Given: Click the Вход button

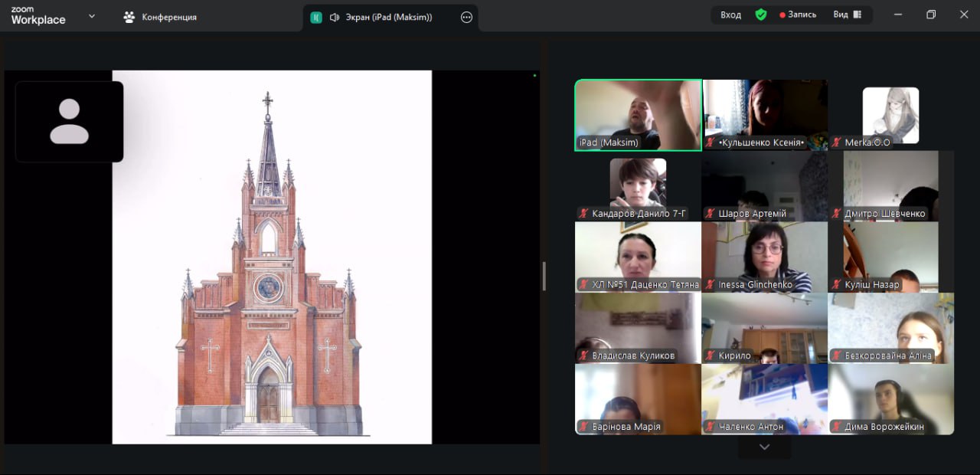Looking at the screenshot, I should [x=730, y=15].
